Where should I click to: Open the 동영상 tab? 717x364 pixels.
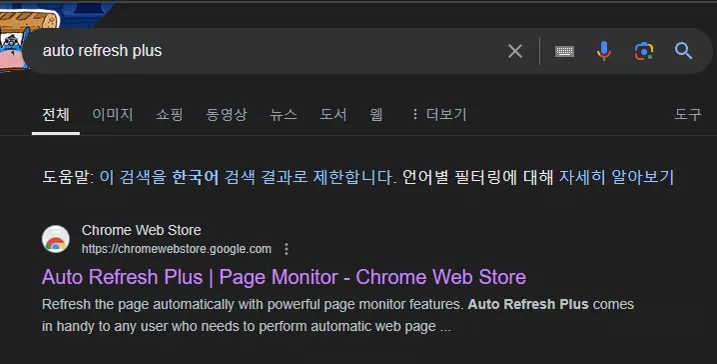pos(226,114)
